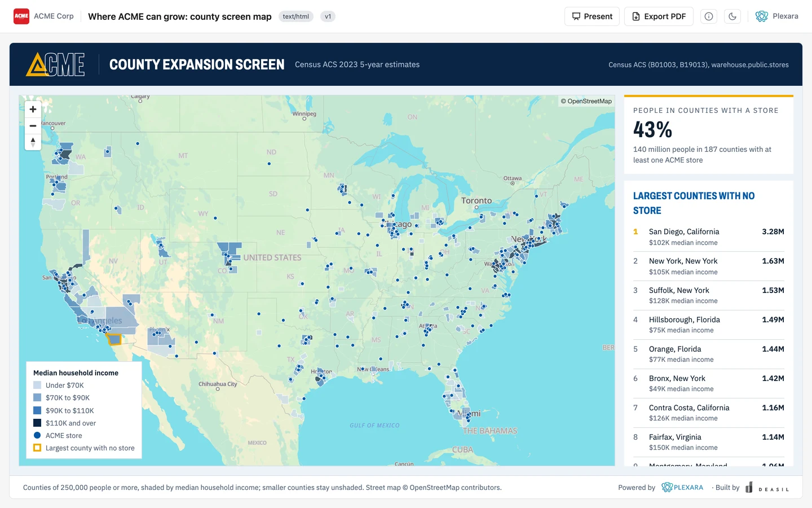812x508 pixels.
Task: Click the Toronto map label
Action: pos(476,200)
